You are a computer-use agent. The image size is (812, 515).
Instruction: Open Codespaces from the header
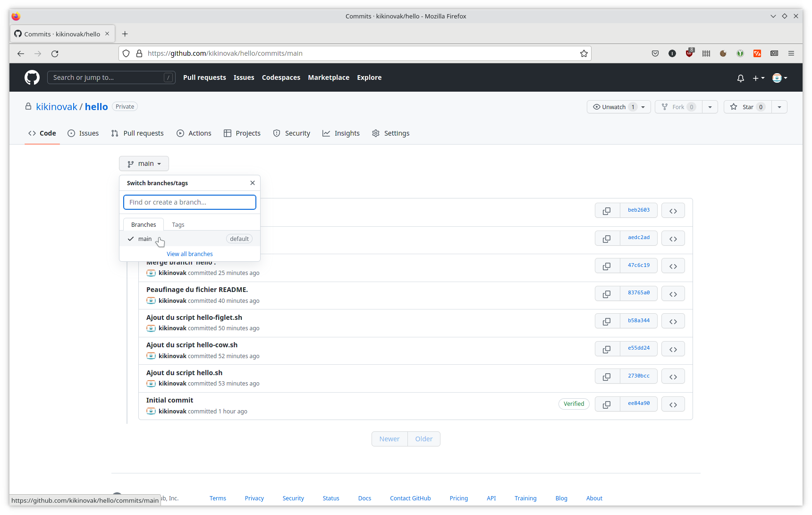click(x=281, y=77)
